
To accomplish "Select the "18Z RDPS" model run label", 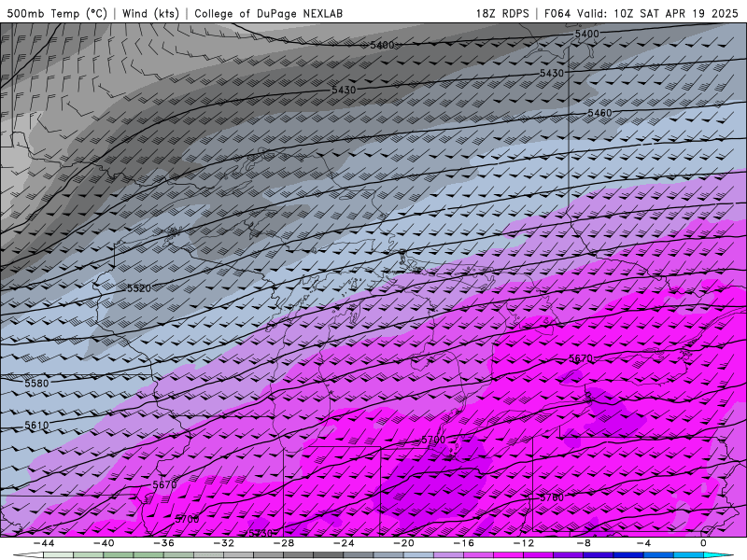I will click(502, 13).
